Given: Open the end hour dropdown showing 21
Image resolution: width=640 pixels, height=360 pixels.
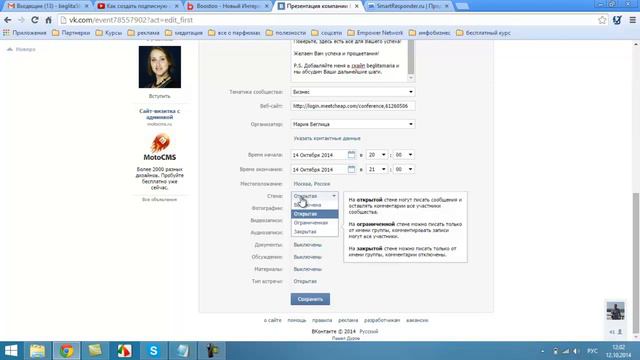Looking at the screenshot, I should click(x=376, y=169).
